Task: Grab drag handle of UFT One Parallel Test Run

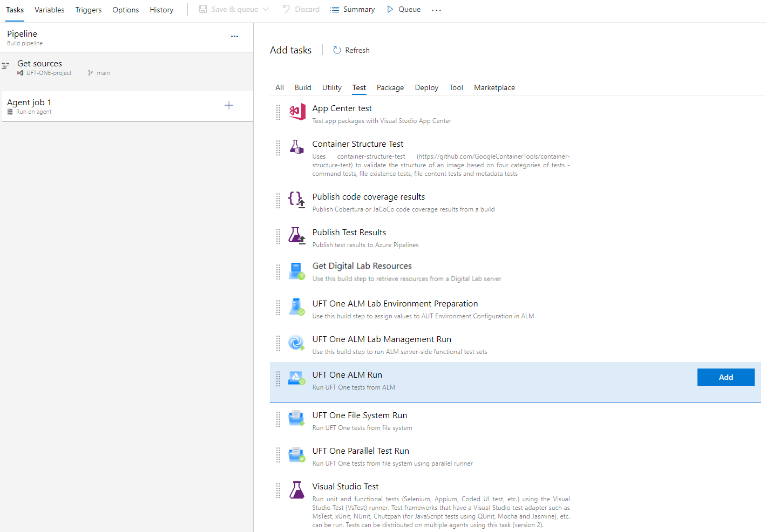Action: click(x=278, y=455)
